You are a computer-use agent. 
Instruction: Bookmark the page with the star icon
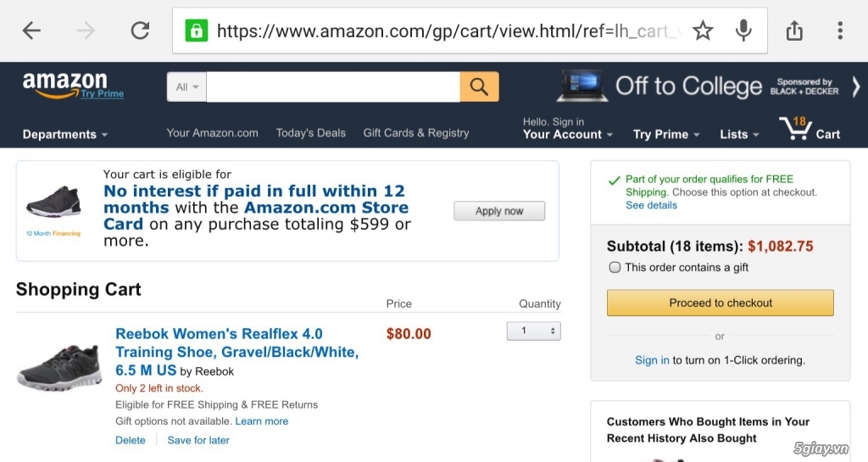pos(703,31)
